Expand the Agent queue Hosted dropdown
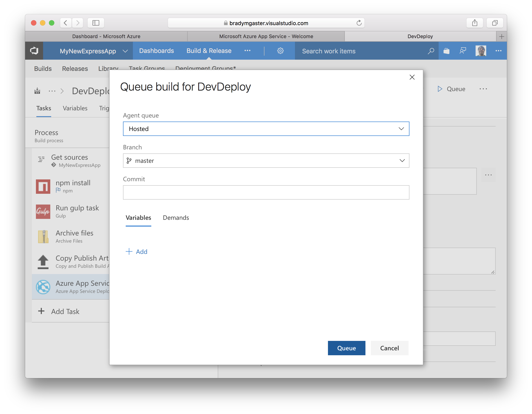This screenshot has height=414, width=532. click(266, 129)
